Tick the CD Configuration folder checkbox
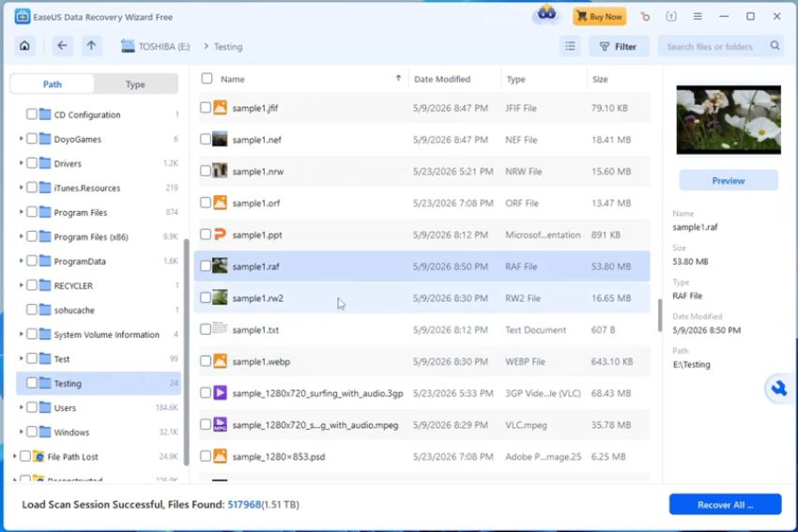The width and height of the screenshot is (798, 532). [32, 114]
